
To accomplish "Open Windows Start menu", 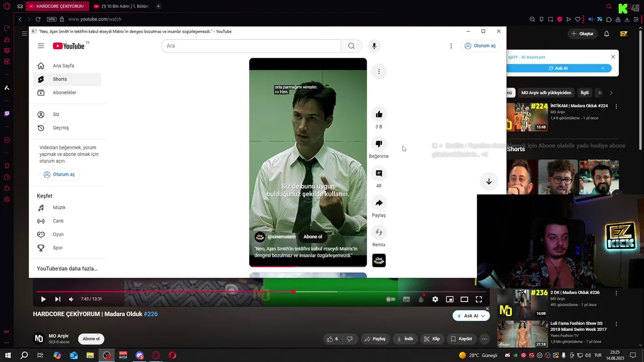I will (8, 355).
